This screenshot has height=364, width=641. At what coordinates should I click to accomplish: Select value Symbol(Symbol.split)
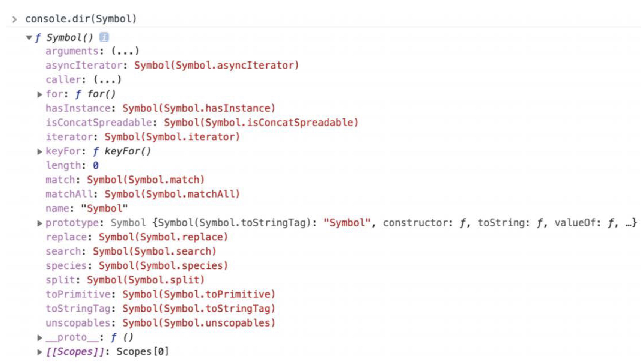pos(146,280)
